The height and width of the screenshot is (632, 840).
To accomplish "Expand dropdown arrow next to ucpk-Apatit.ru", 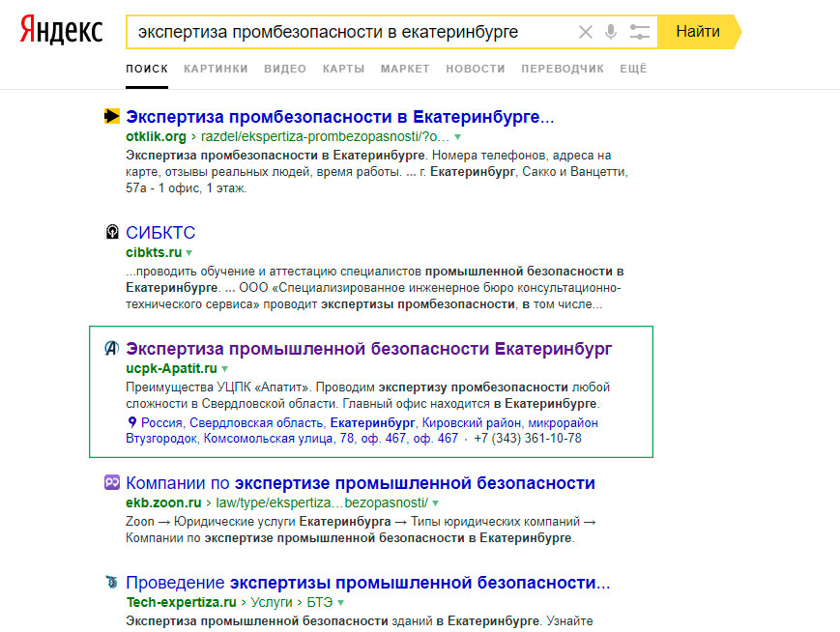I will click(225, 369).
